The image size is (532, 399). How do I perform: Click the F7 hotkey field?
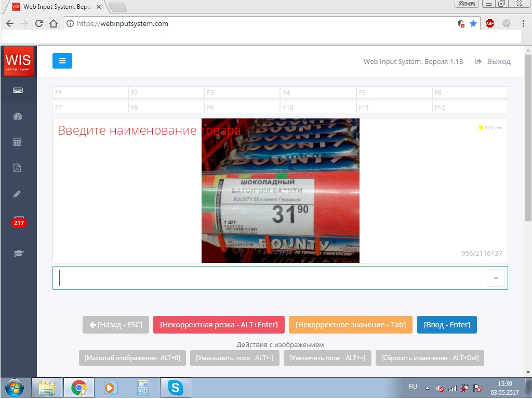pyautogui.click(x=90, y=107)
